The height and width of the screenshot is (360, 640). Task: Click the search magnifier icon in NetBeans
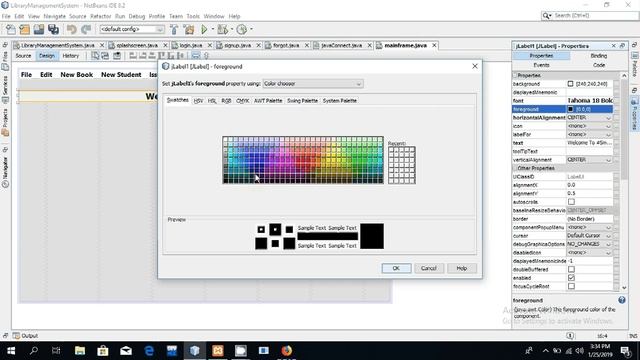pyautogui.click(x=546, y=16)
